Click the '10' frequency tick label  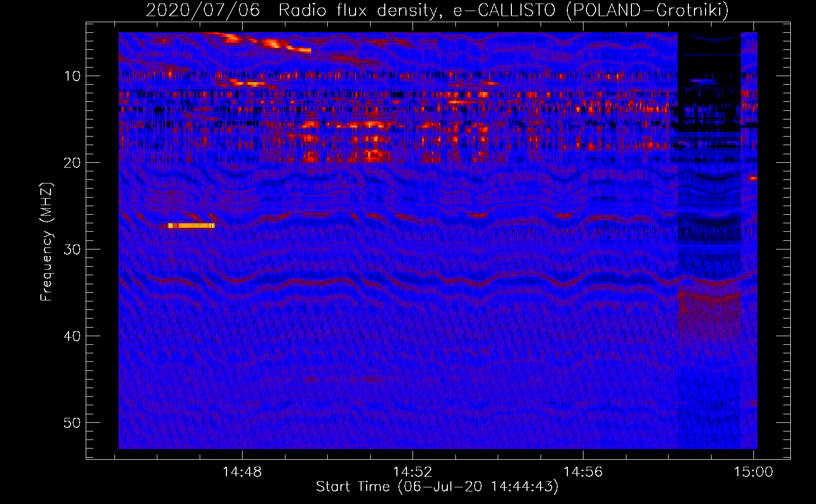pos(73,76)
